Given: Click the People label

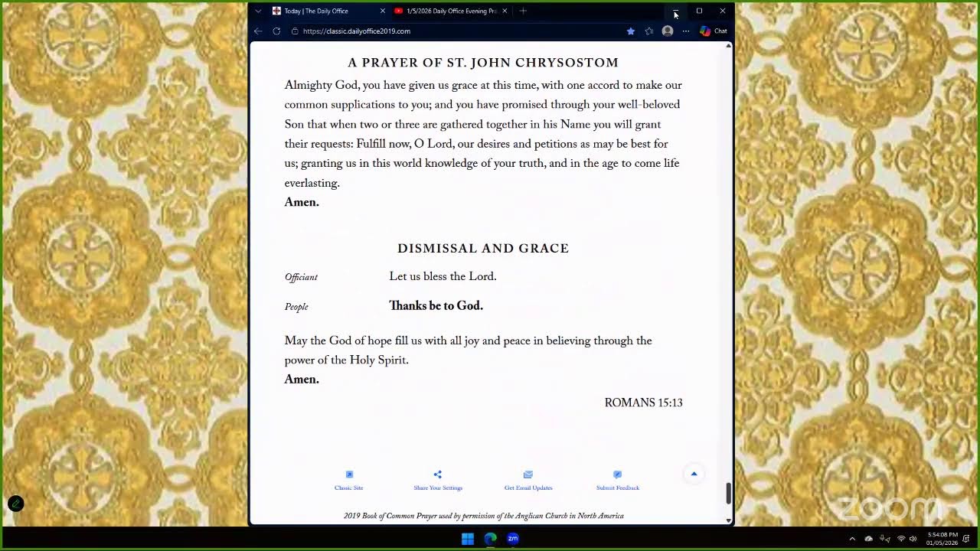Looking at the screenshot, I should pos(296,307).
